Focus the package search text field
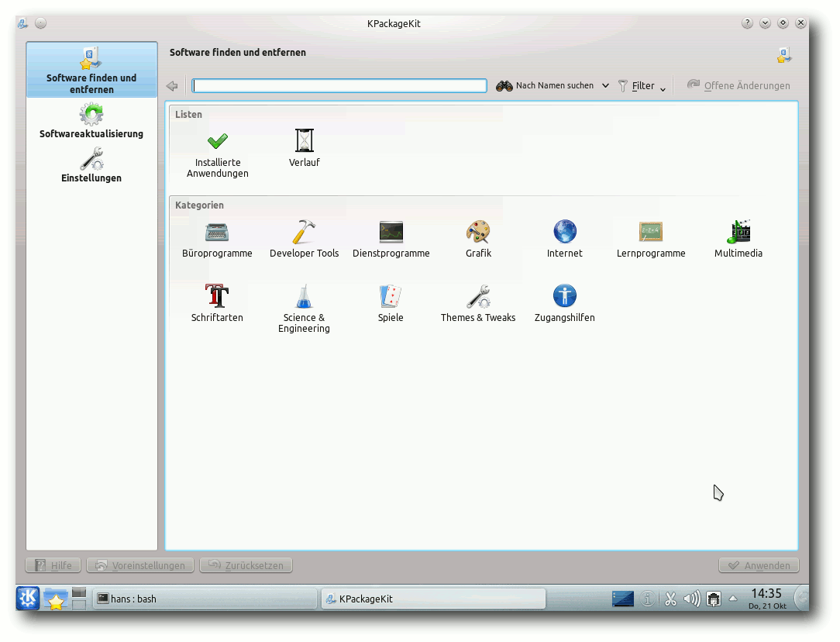This screenshot has width=840, height=642. (339, 86)
